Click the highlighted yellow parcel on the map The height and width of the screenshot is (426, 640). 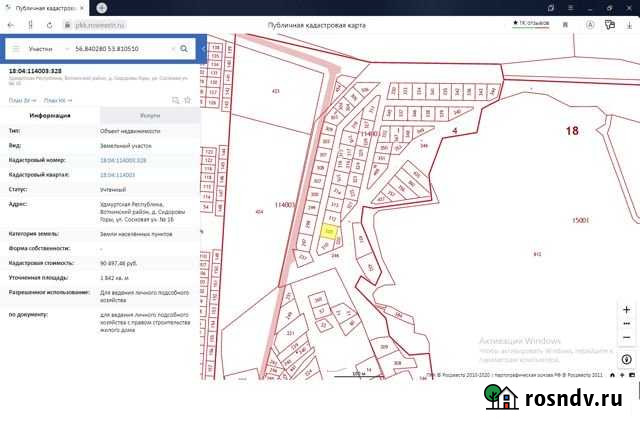pyautogui.click(x=329, y=231)
